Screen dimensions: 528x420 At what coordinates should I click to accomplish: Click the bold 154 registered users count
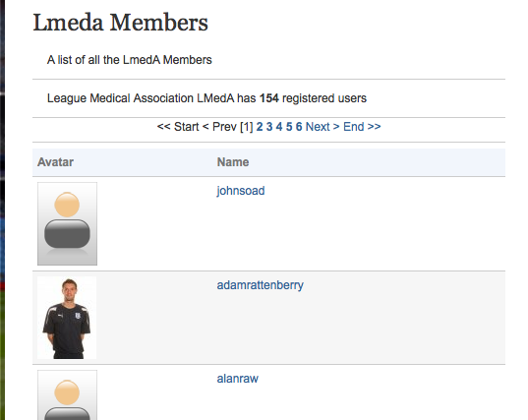[269, 98]
